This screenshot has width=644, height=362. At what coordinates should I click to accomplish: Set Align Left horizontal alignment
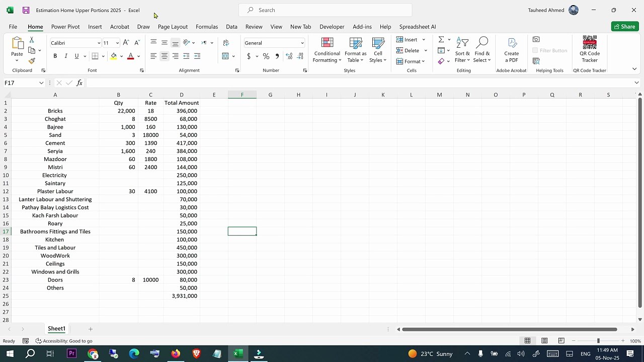pos(153,56)
